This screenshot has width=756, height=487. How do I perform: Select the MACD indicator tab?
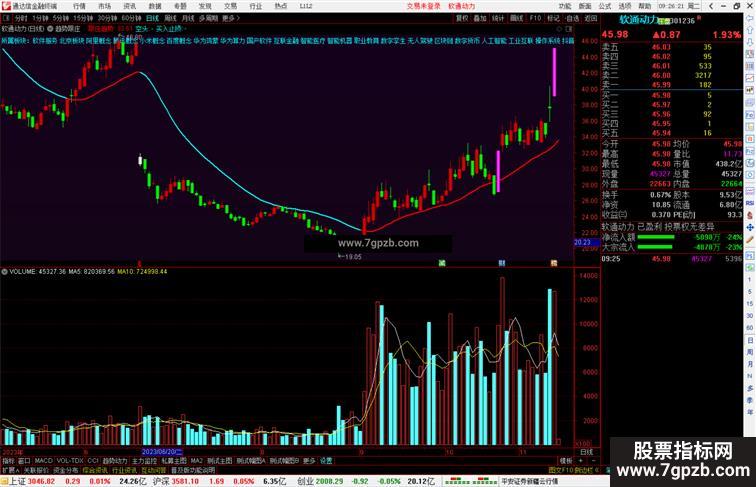tap(43, 461)
